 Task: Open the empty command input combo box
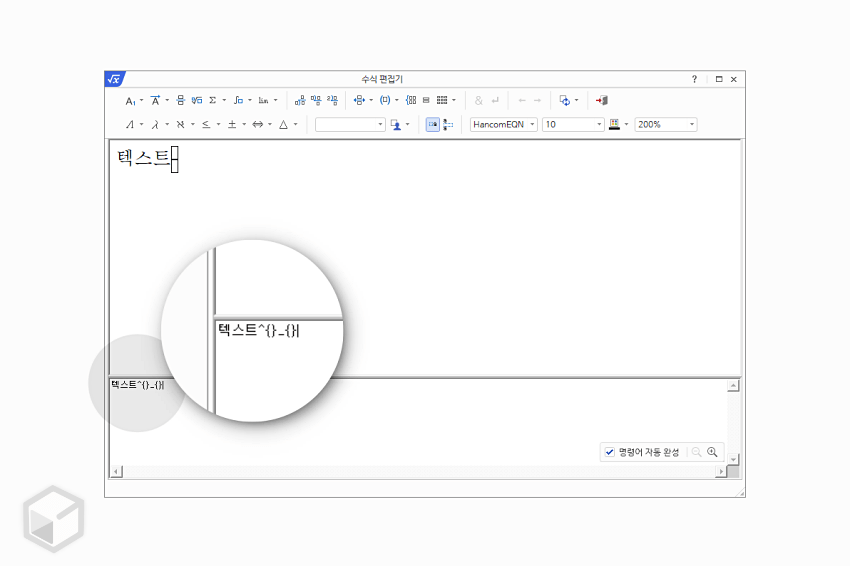click(350, 125)
